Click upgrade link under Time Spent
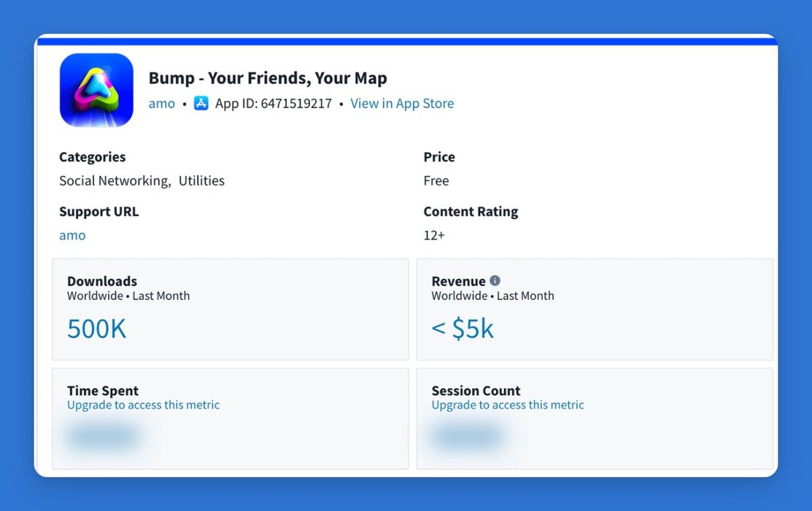This screenshot has height=511, width=812. (143, 404)
